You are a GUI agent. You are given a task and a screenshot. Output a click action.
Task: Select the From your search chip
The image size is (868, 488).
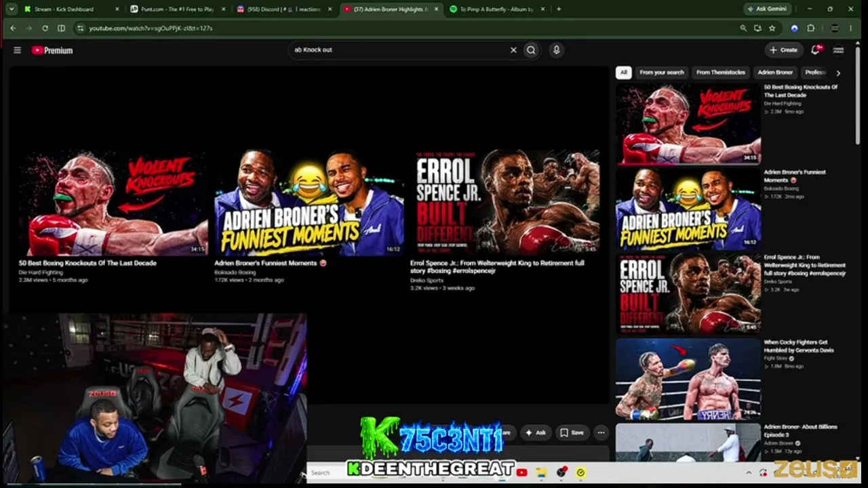coord(662,73)
